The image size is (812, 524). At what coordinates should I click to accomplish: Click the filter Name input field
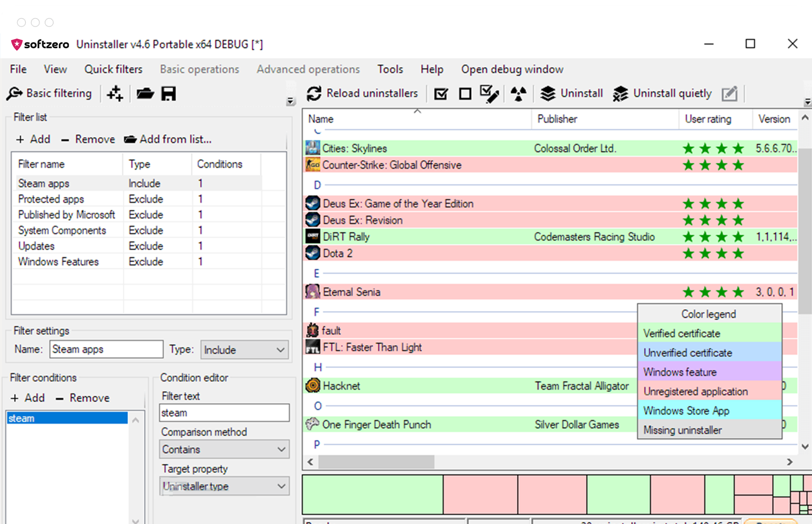pos(107,349)
